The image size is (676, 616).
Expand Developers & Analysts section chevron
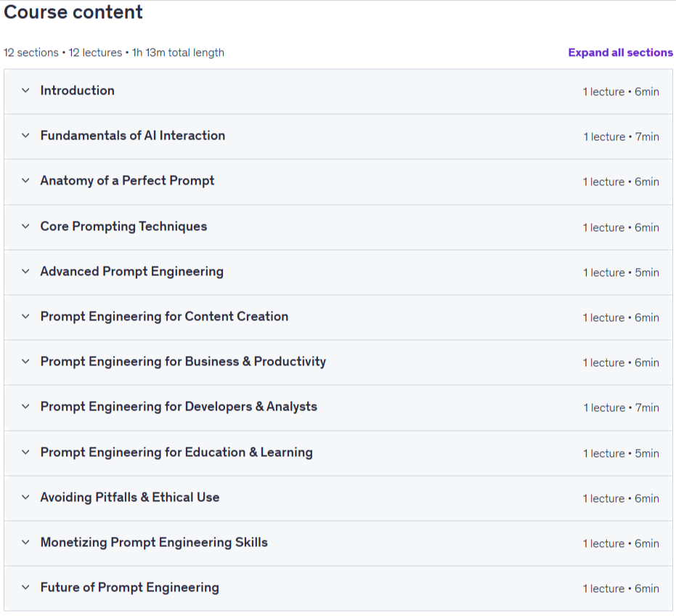click(x=26, y=406)
